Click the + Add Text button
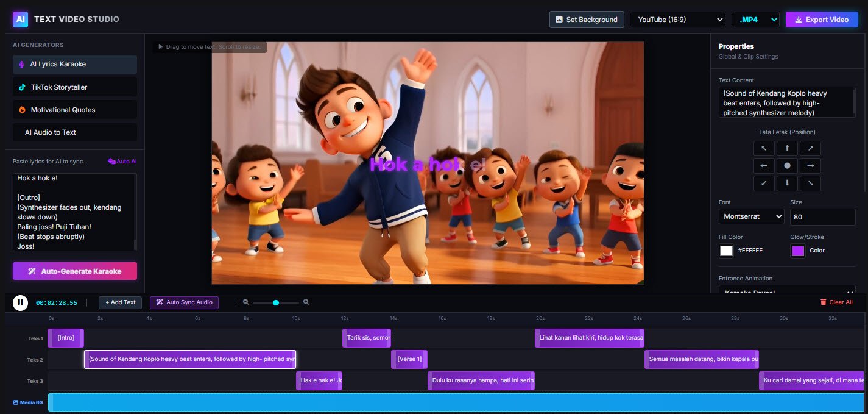868x414 pixels. tap(121, 302)
